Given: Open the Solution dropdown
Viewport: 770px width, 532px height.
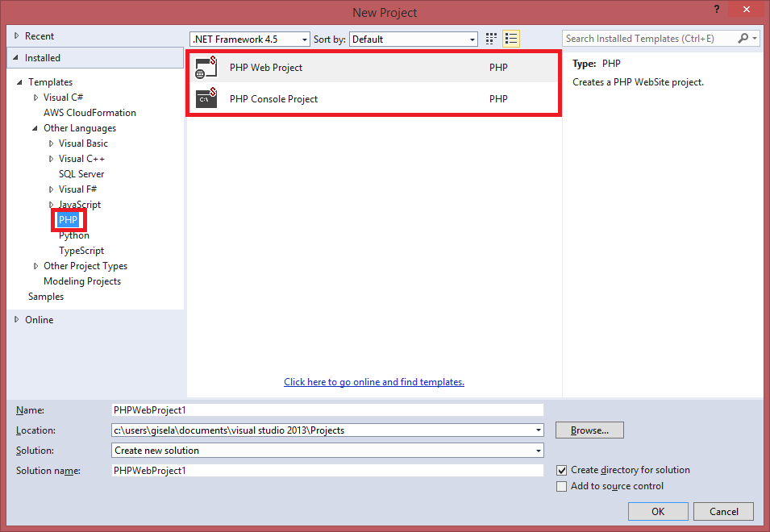Looking at the screenshot, I should pos(539,451).
